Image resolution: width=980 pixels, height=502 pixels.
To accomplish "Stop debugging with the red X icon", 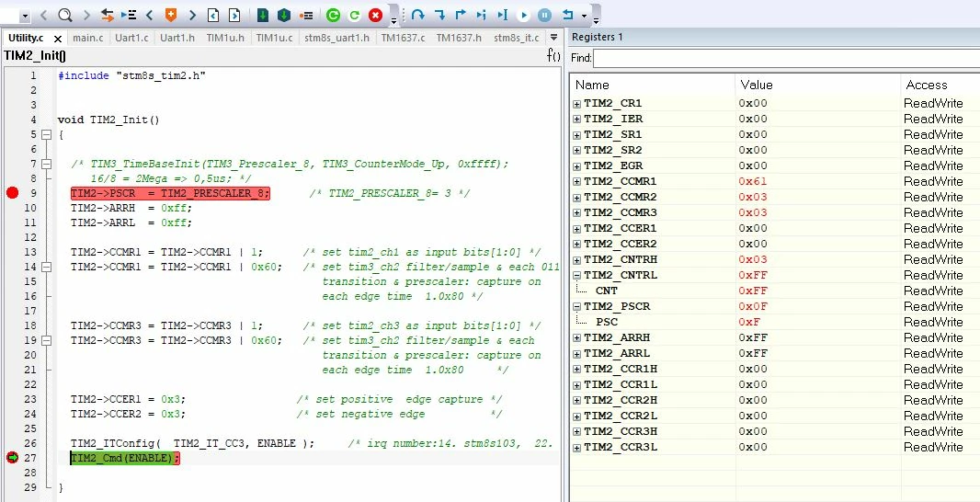I will click(375, 15).
